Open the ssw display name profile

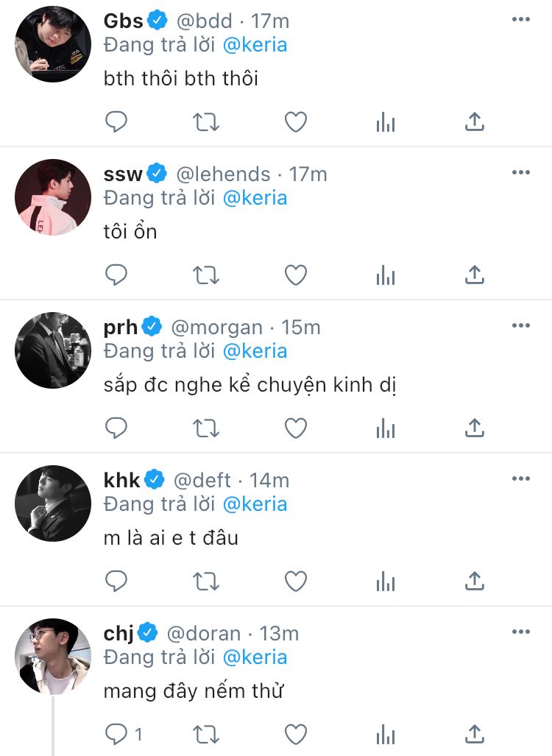(x=123, y=174)
